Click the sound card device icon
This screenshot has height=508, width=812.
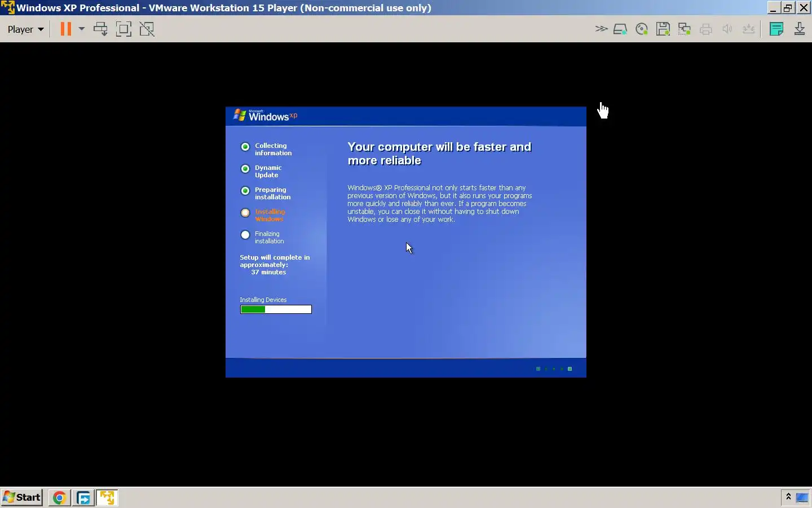point(727,29)
